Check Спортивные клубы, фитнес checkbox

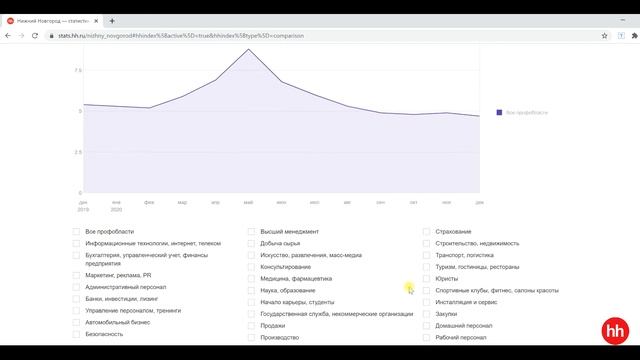[x=427, y=291]
